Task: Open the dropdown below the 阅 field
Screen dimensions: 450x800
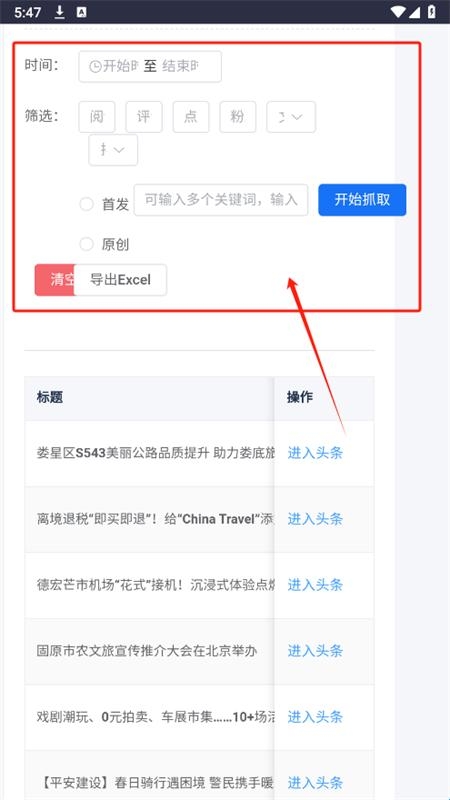Action: click(x=113, y=150)
